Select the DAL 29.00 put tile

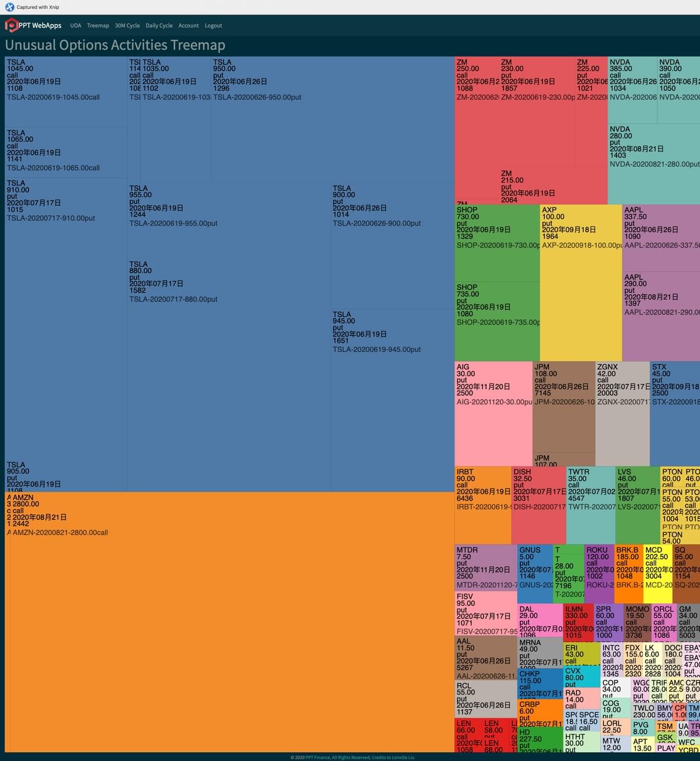[540, 621]
